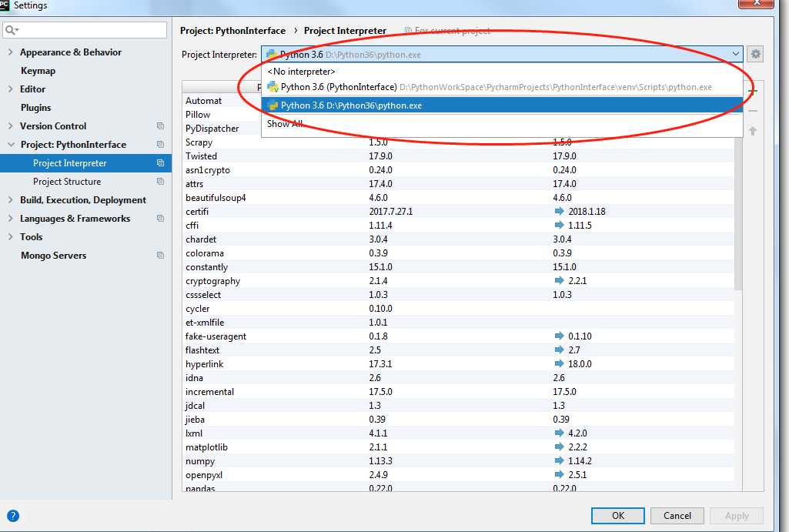Click the upgrade package arrow icon
Image resolution: width=789 pixels, height=532 pixels.
753,131
